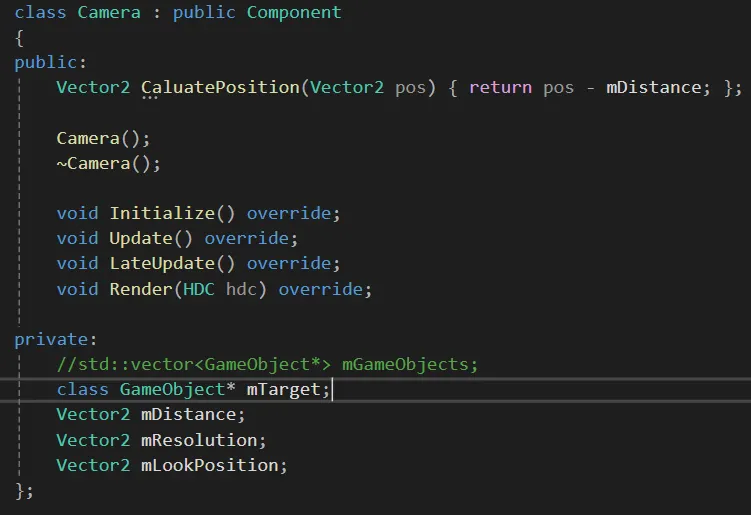This screenshot has height=515, width=751.
Task: Click 'override' after Render(HDC hdc)
Action: coord(320,289)
